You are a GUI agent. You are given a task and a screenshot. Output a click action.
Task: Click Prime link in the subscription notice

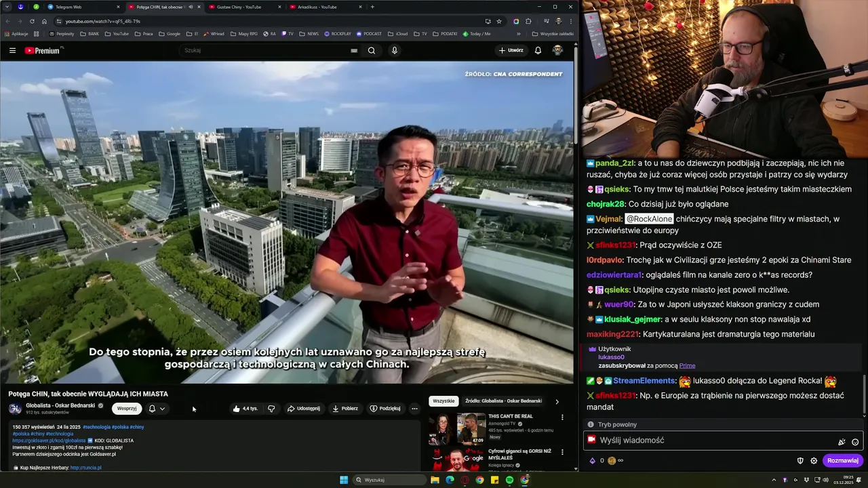(x=687, y=366)
